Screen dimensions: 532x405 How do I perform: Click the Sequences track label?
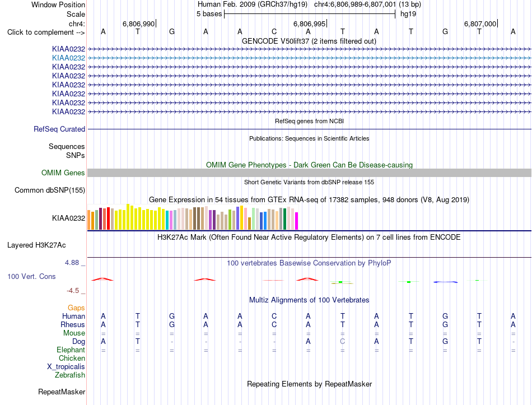tap(67, 146)
